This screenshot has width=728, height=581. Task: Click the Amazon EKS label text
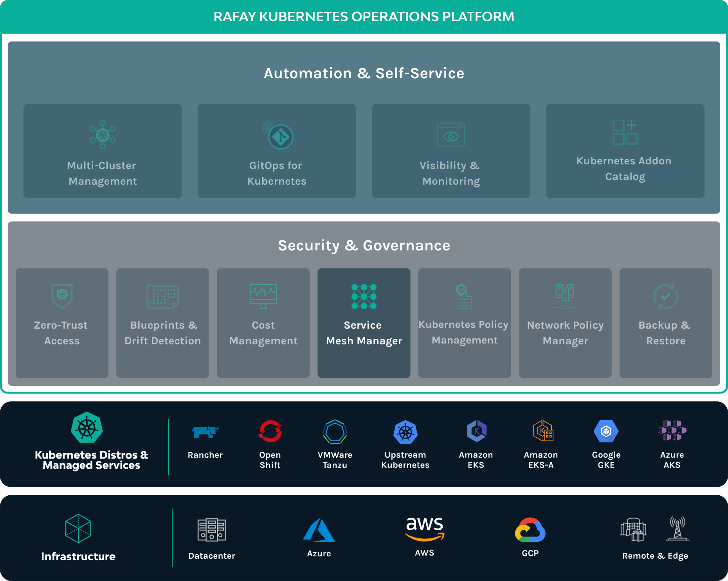point(476,460)
